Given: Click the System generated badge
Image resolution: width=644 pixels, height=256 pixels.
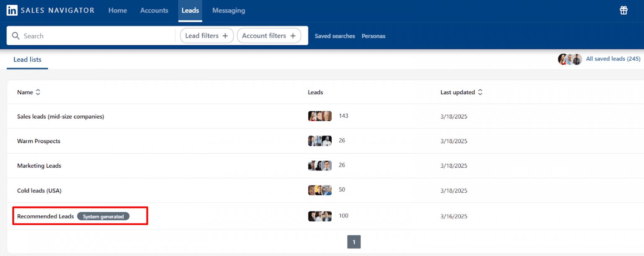Looking at the screenshot, I should pos(103,217).
